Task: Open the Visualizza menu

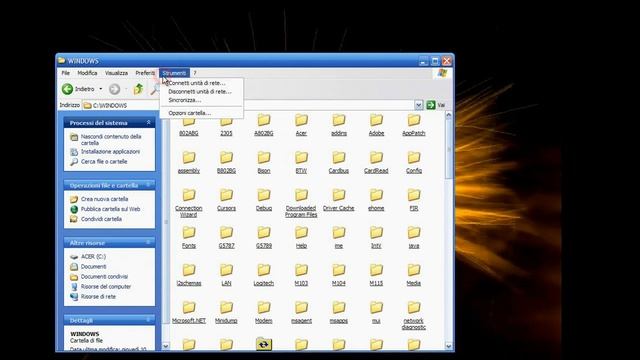Action: tap(116, 73)
